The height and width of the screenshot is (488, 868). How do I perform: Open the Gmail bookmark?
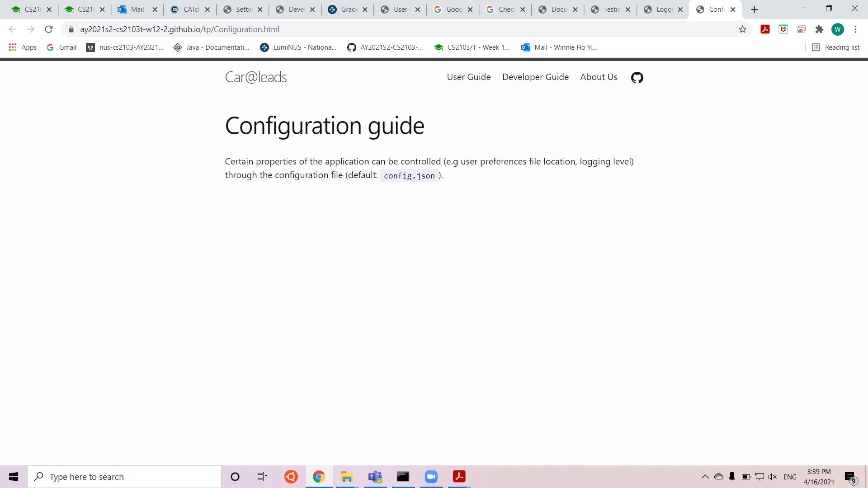coord(61,47)
